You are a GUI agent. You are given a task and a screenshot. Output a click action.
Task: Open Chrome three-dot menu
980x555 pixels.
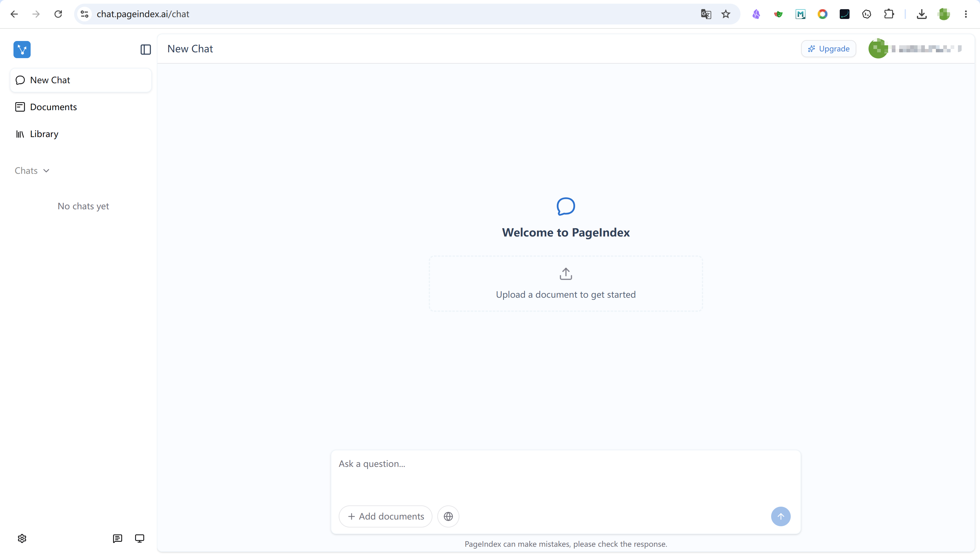(x=966, y=14)
